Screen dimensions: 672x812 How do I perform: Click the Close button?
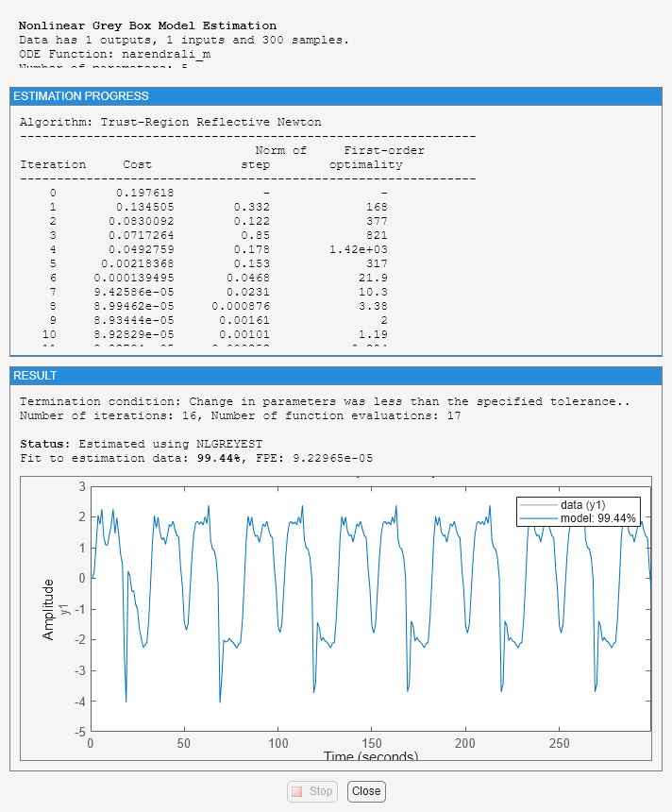[x=366, y=791]
